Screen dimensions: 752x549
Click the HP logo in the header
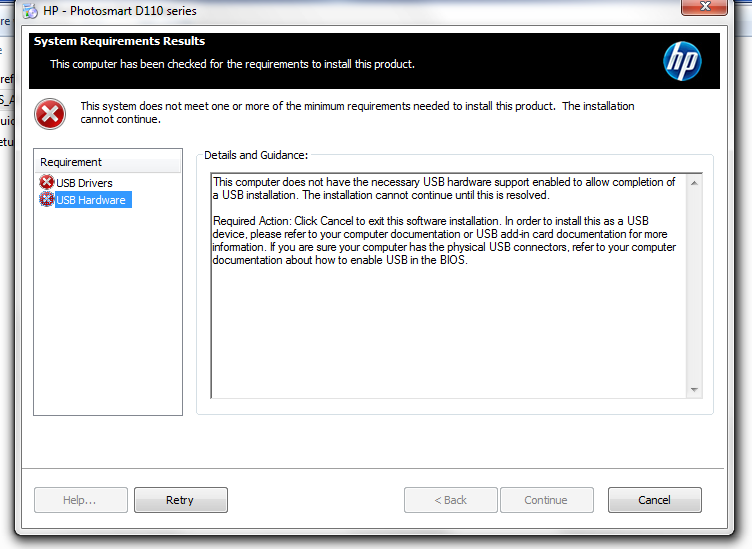(x=682, y=61)
